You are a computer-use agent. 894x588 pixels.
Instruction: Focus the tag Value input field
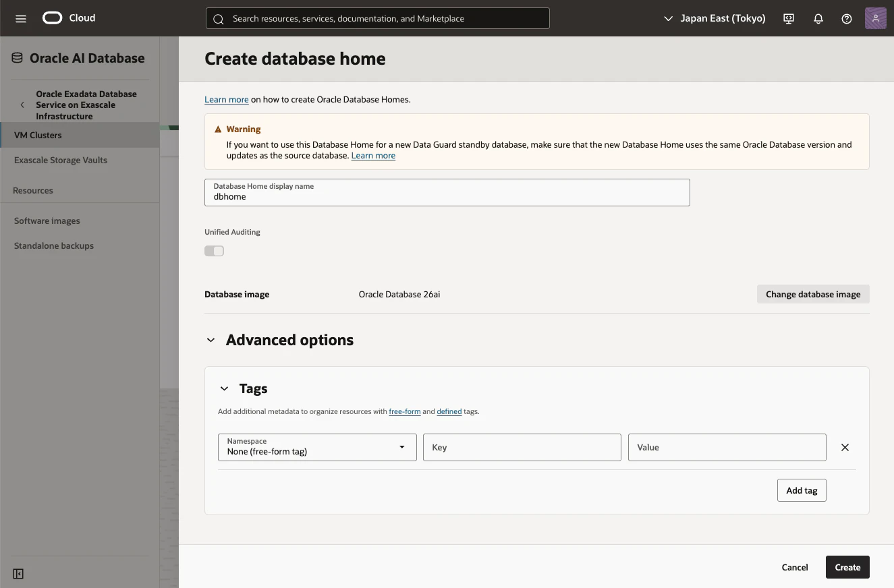pyautogui.click(x=727, y=447)
